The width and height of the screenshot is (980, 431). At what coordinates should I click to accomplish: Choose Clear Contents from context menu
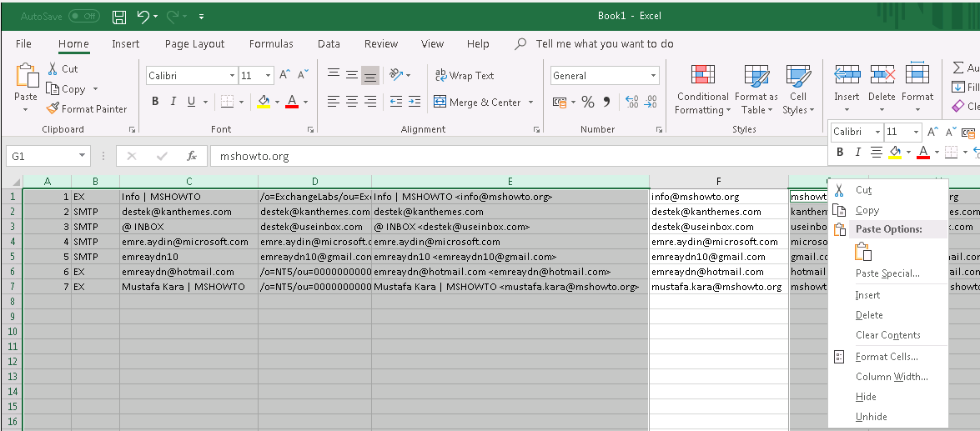(887, 335)
